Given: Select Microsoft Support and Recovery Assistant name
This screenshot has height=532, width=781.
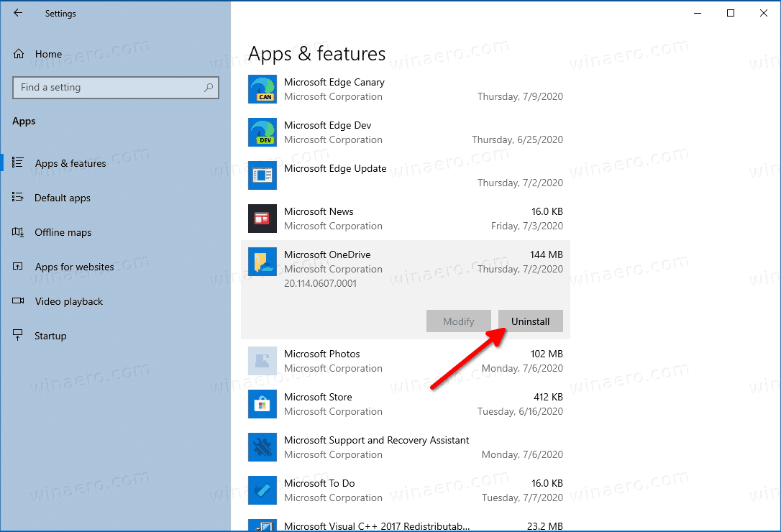Looking at the screenshot, I should click(377, 441).
